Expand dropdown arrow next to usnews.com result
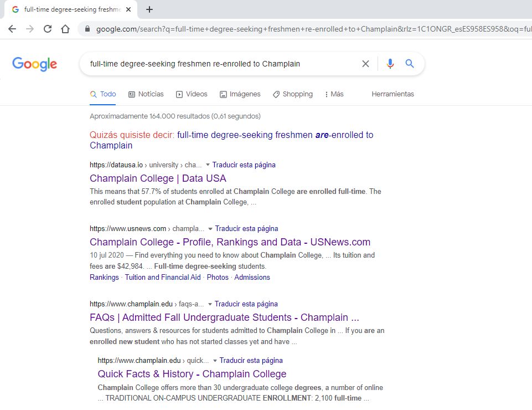This screenshot has height=410, width=532. tap(211, 229)
